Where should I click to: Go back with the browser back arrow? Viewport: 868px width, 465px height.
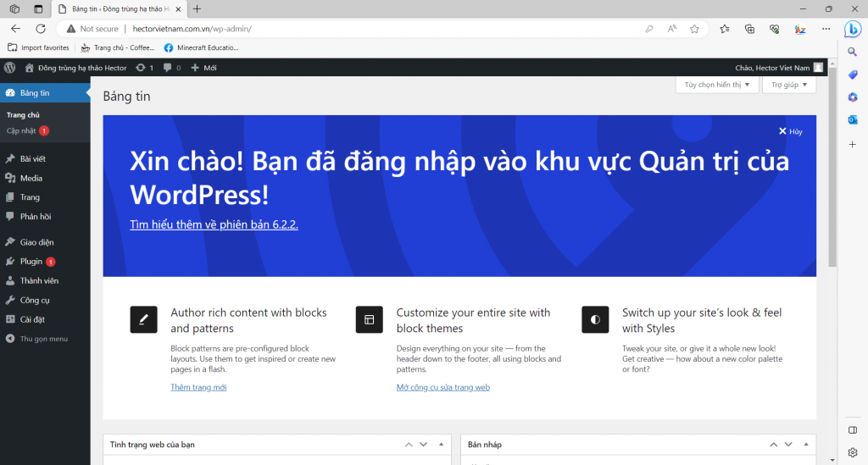click(15, 29)
